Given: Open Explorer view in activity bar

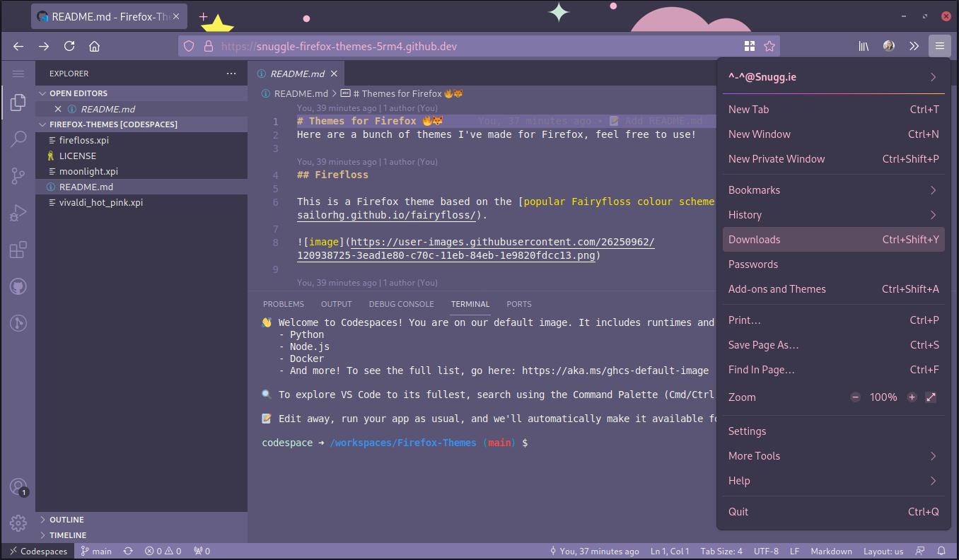Looking at the screenshot, I should click(x=18, y=104).
